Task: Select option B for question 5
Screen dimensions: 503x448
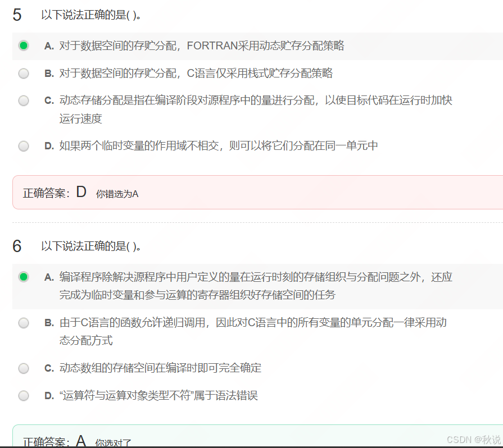Action: (24, 73)
